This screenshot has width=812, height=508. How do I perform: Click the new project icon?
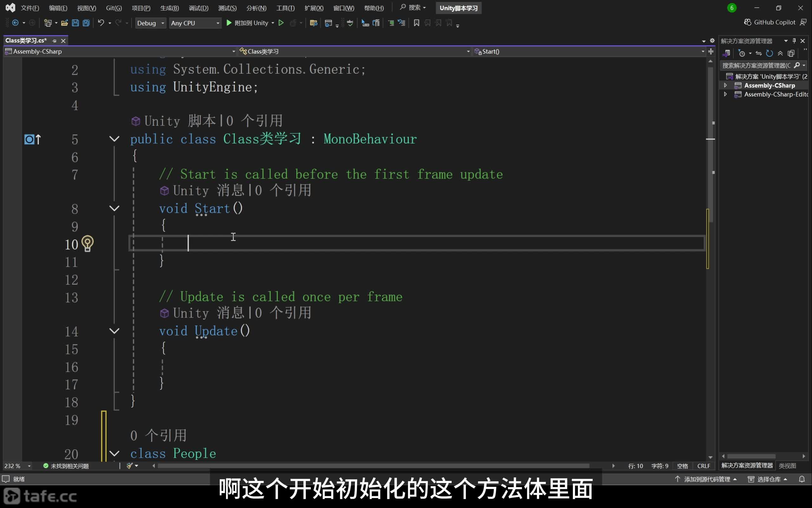pyautogui.click(x=48, y=23)
